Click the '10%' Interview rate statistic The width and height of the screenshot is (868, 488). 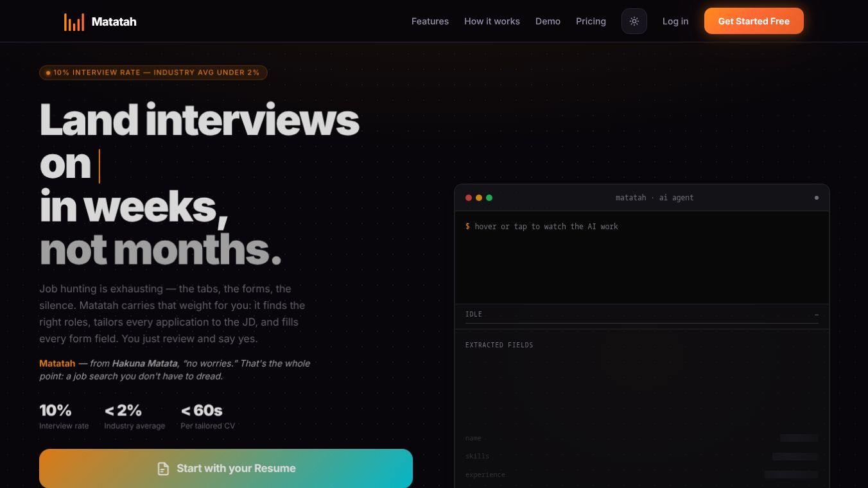tap(55, 410)
